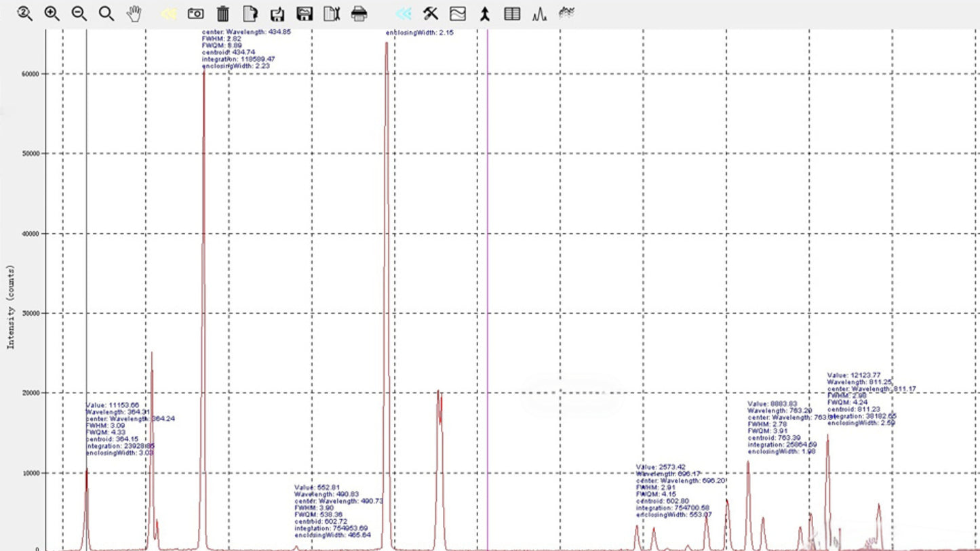Click the 'Wavelength: 763.20' label
The image size is (980, 551).
(x=780, y=411)
